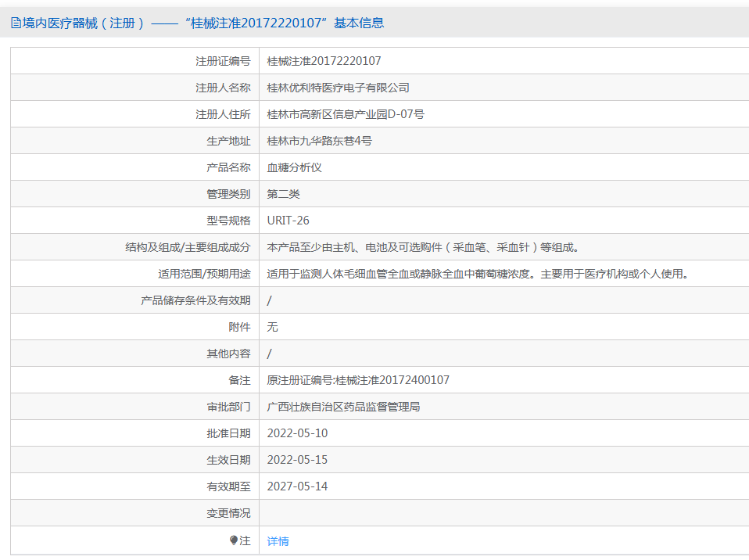Click the 备注 label

(239, 380)
